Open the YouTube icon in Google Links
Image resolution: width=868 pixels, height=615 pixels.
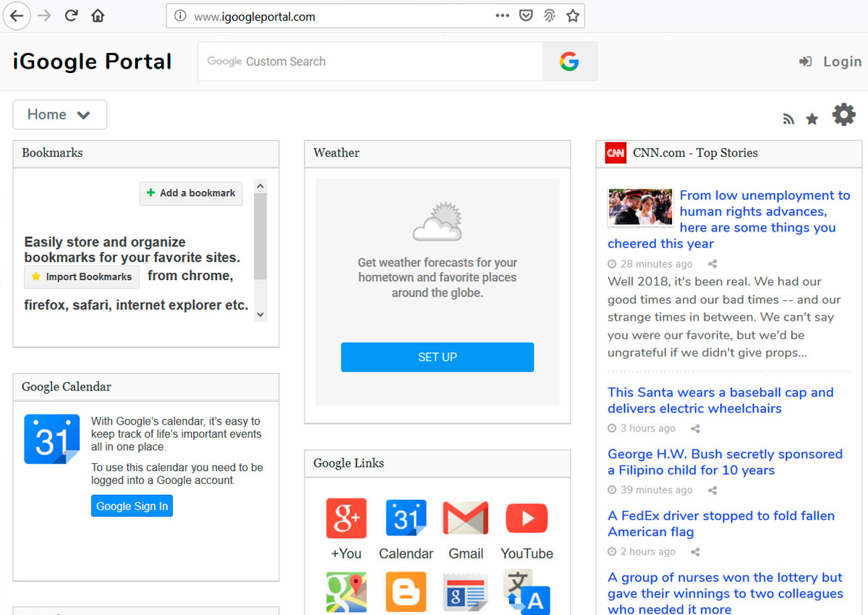point(527,519)
